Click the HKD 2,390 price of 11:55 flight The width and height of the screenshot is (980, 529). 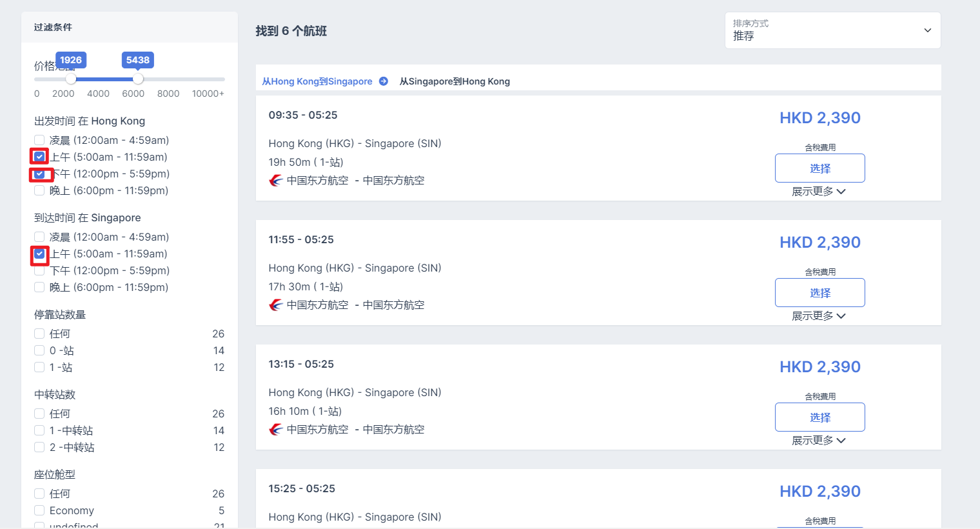[x=819, y=243]
